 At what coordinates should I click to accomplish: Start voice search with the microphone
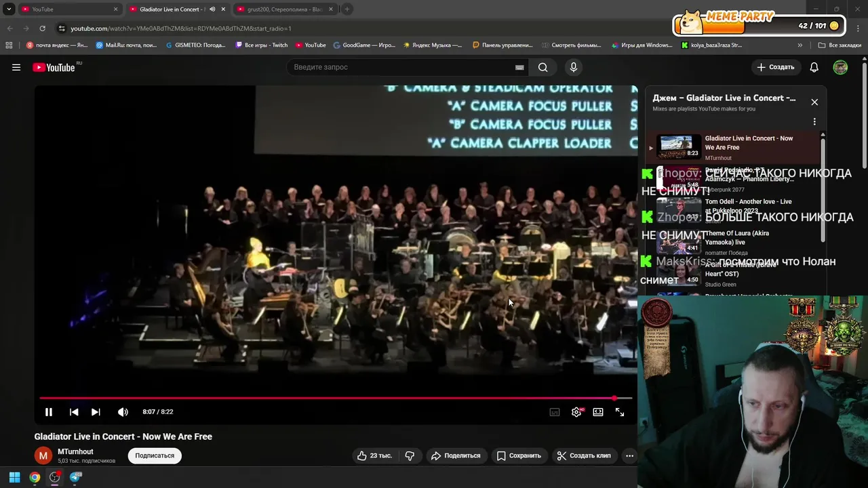click(x=574, y=67)
